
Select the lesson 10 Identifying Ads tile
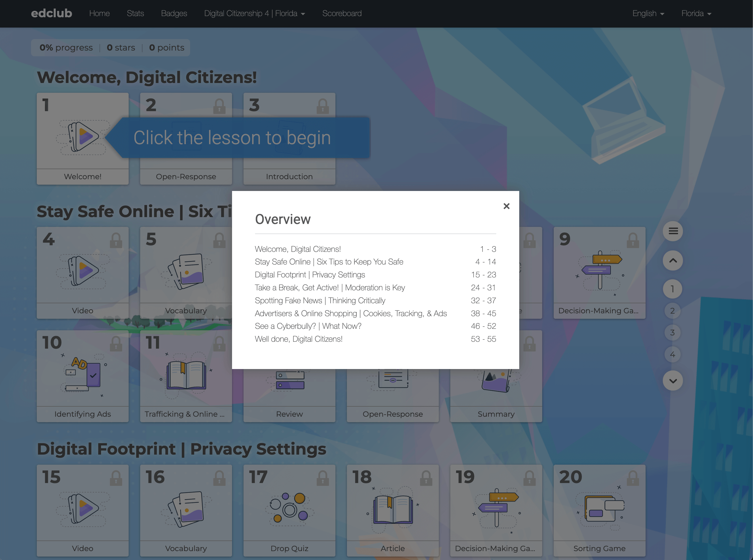pyautogui.click(x=83, y=376)
